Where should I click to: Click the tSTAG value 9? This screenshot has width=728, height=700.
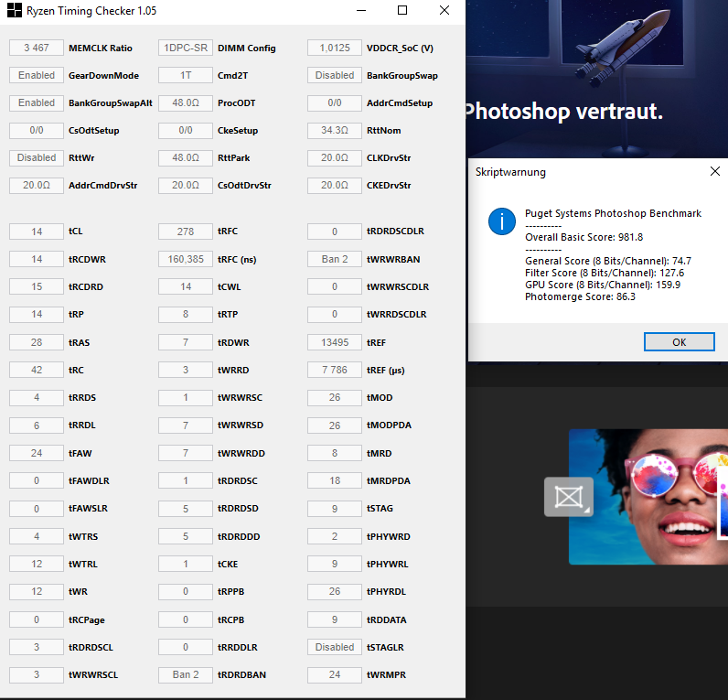pos(335,509)
